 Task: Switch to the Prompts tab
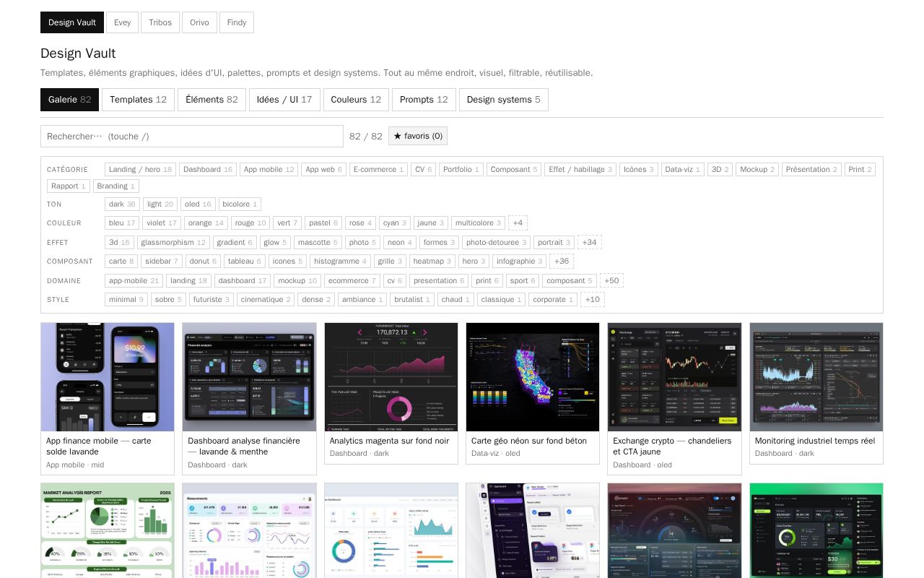(424, 100)
